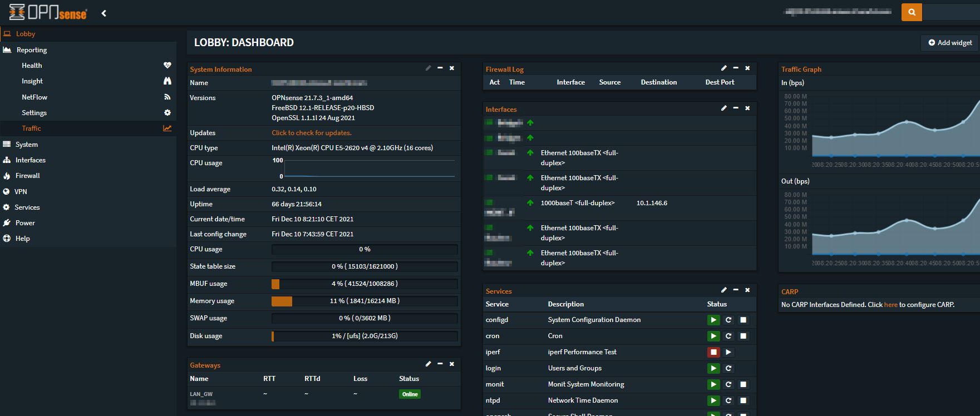Click the Disk usage progress bar

pyautogui.click(x=365, y=336)
